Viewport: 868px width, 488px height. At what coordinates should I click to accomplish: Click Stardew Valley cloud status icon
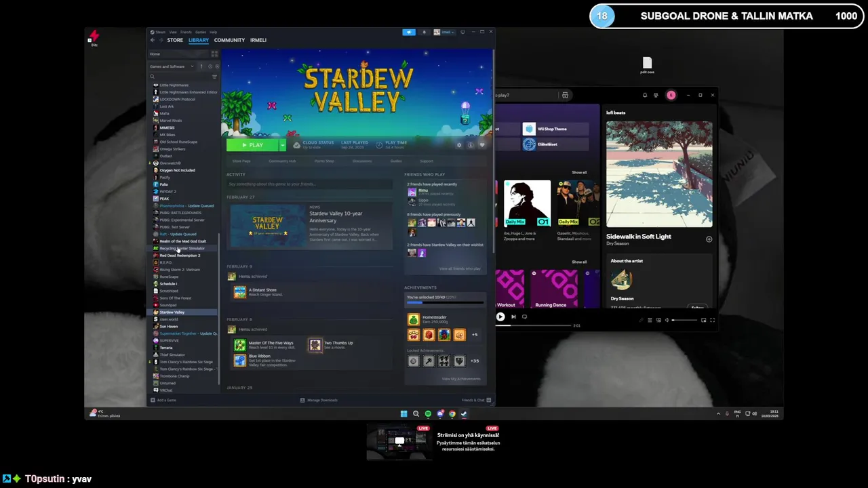pos(296,145)
